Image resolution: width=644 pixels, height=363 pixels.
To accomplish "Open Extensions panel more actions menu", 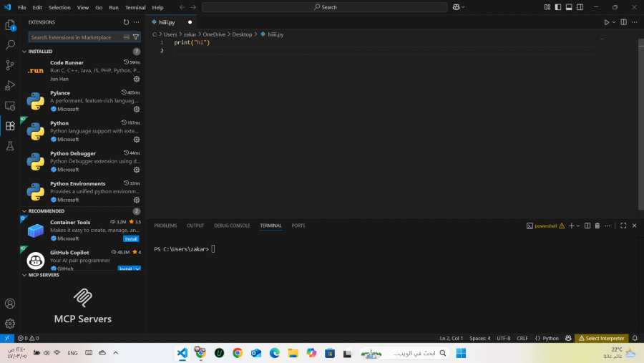I will [x=137, y=22].
